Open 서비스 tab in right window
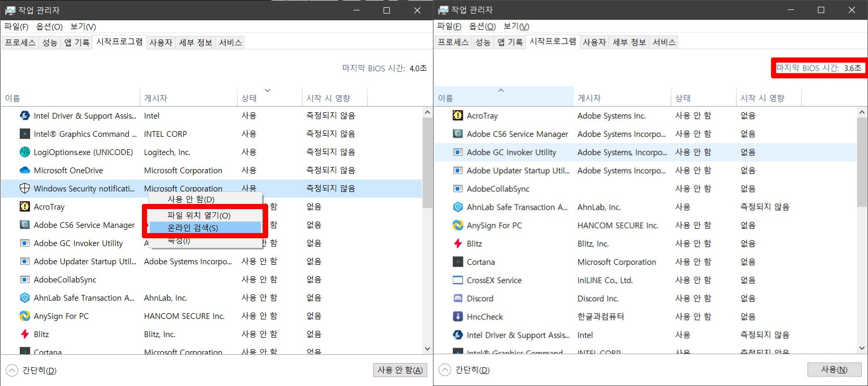 pyautogui.click(x=664, y=42)
